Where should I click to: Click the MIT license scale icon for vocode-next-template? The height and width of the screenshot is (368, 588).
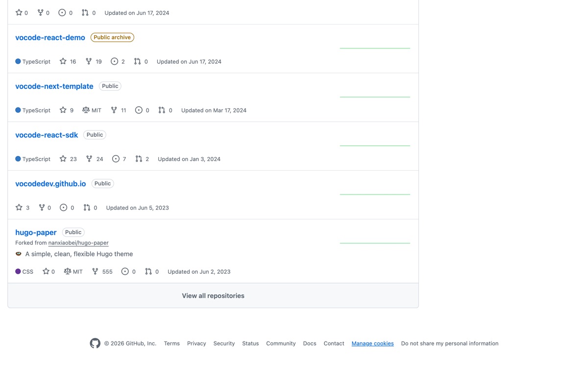click(86, 110)
